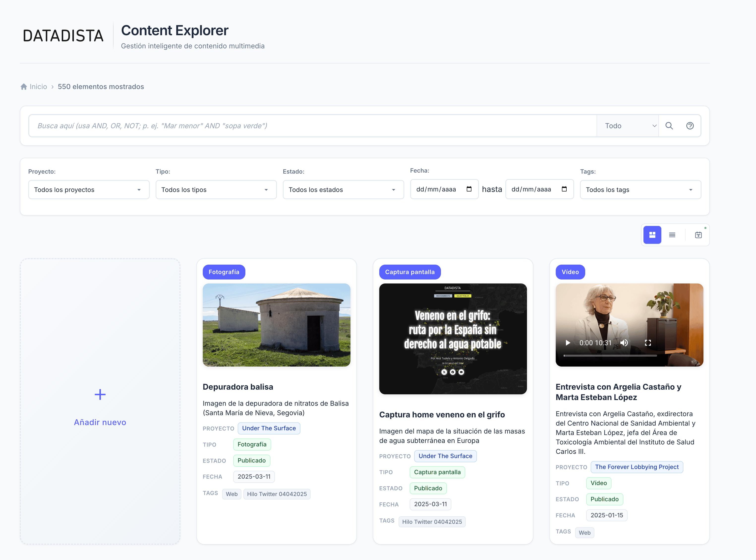
Task: Click the search magnifier icon
Action: [669, 126]
